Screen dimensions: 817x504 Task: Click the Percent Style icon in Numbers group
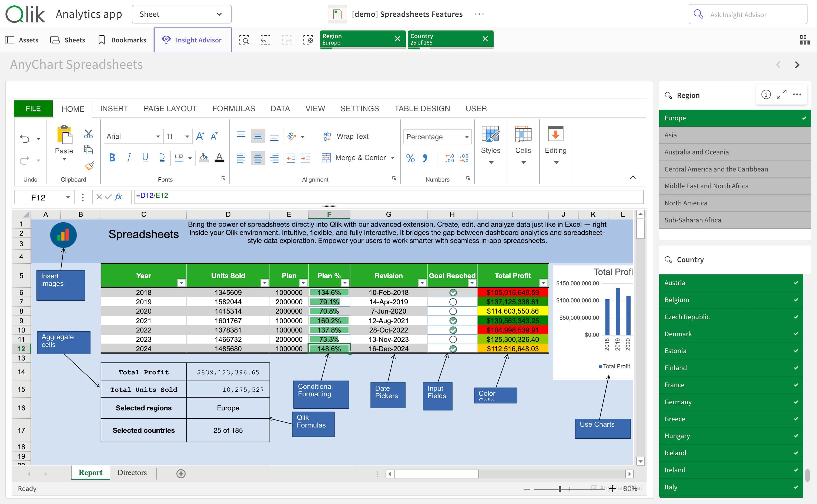pyautogui.click(x=410, y=158)
